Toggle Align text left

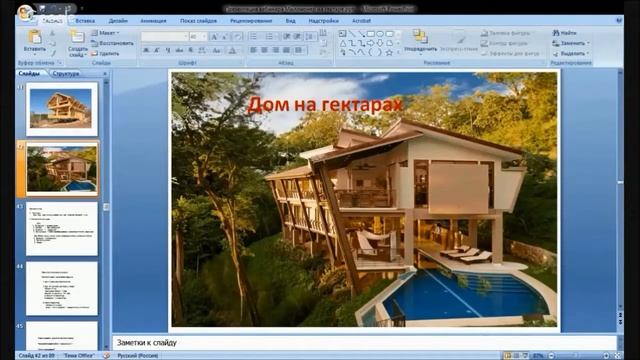[x=253, y=50]
